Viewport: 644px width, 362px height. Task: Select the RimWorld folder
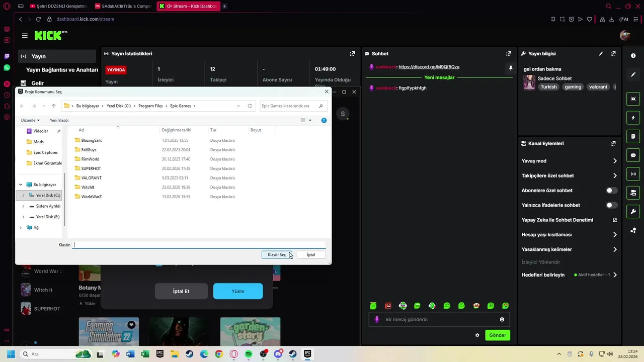pos(90,159)
